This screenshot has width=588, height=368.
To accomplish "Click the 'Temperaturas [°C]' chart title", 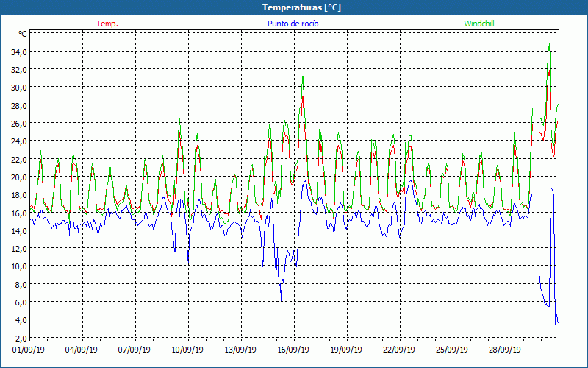I will click(x=301, y=7).
